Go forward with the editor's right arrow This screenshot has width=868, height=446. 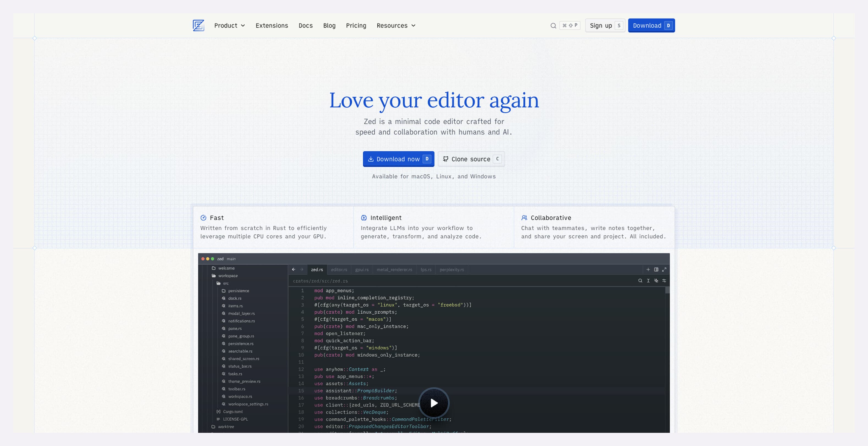click(302, 270)
